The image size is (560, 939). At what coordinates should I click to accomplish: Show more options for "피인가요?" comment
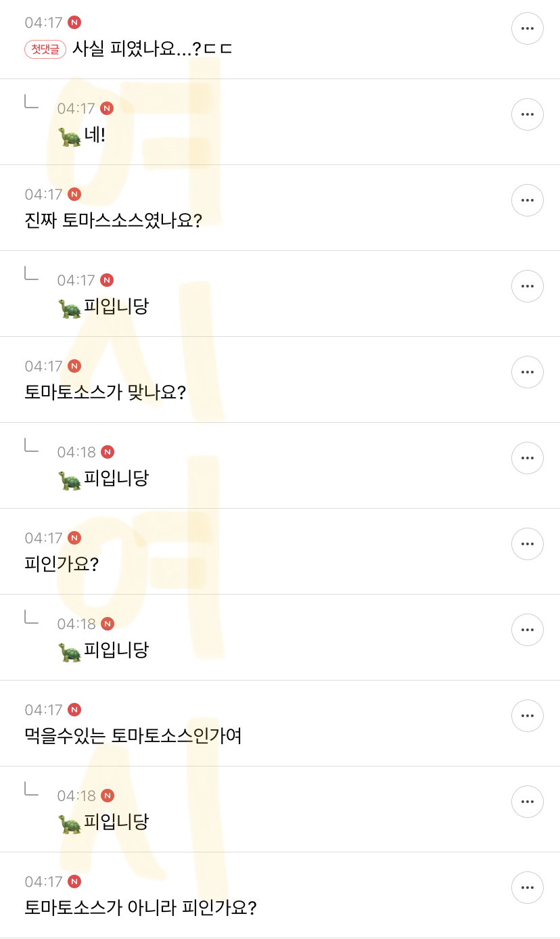[x=528, y=544]
